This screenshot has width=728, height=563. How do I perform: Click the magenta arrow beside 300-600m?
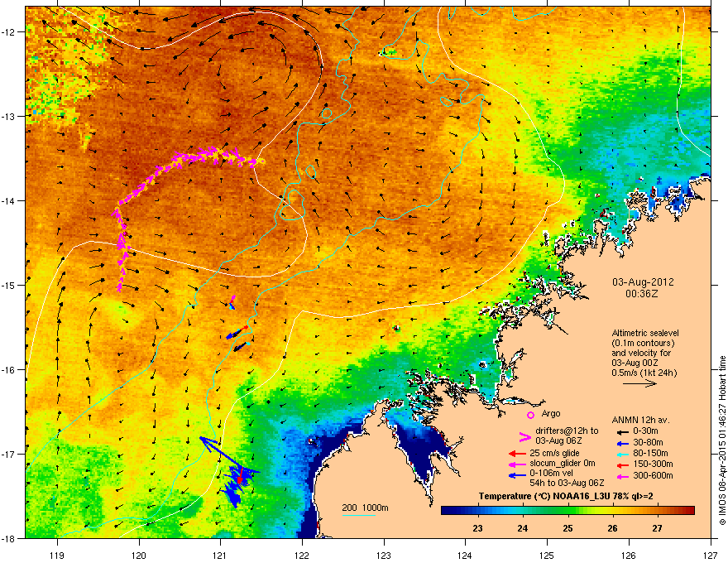point(621,476)
